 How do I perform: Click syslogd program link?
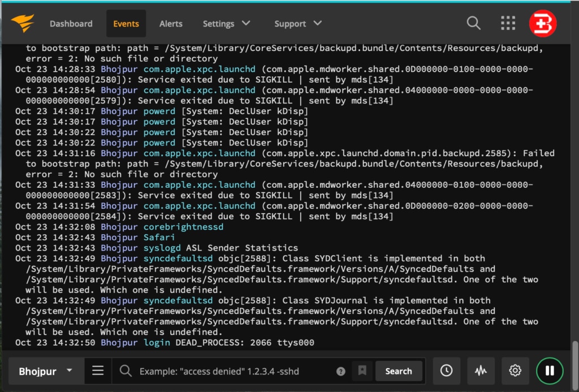[x=162, y=248]
